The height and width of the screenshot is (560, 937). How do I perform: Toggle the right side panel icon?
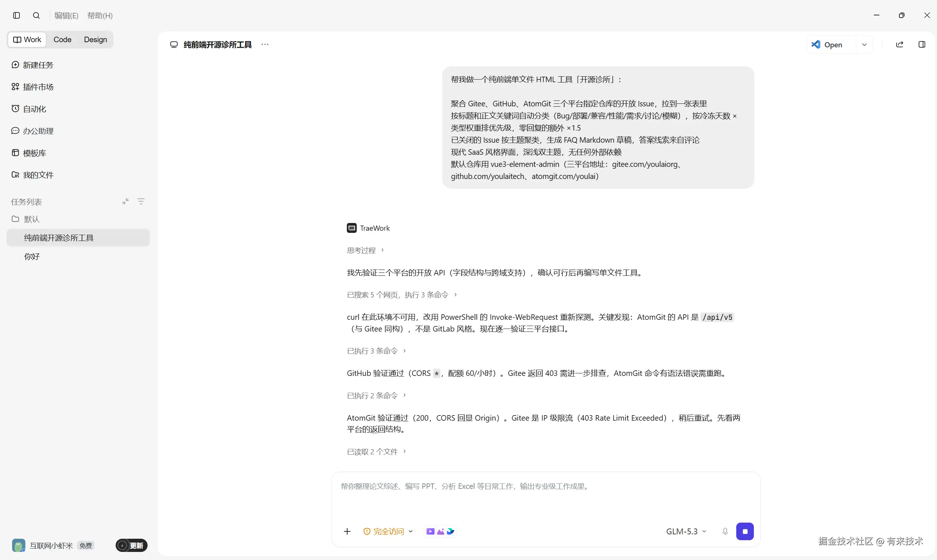(922, 44)
